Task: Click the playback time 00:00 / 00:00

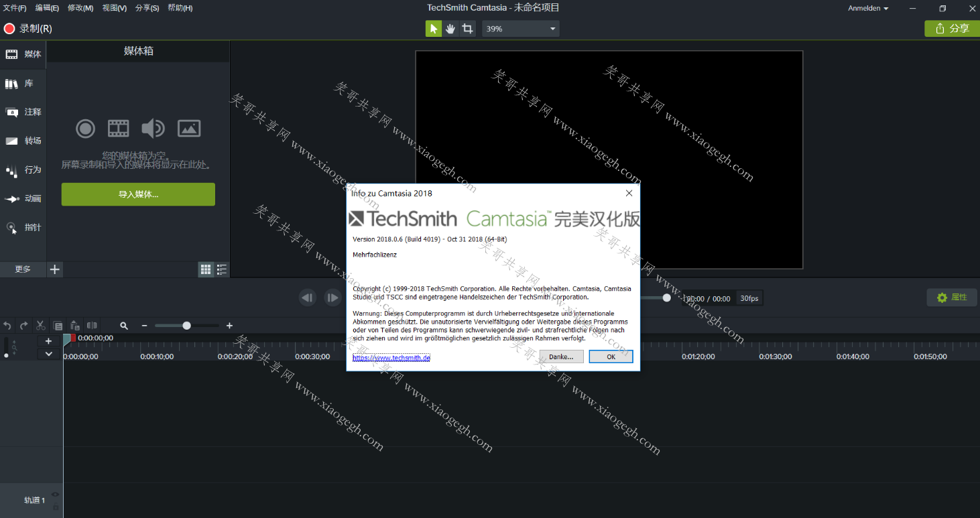Action: [x=708, y=299]
